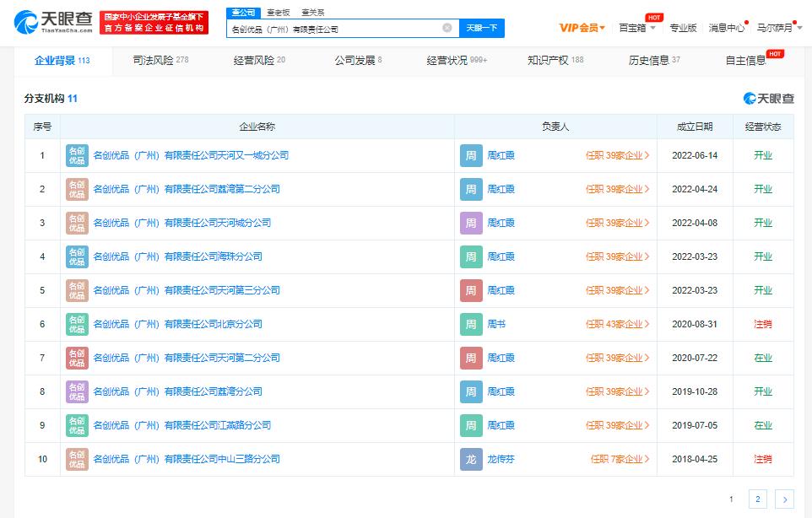Expand 任职 39家企业 in row 4
The height and width of the screenshot is (518, 812).
617,256
